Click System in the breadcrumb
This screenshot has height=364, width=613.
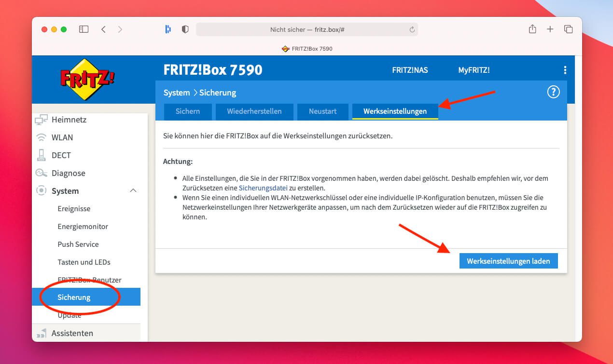click(177, 93)
